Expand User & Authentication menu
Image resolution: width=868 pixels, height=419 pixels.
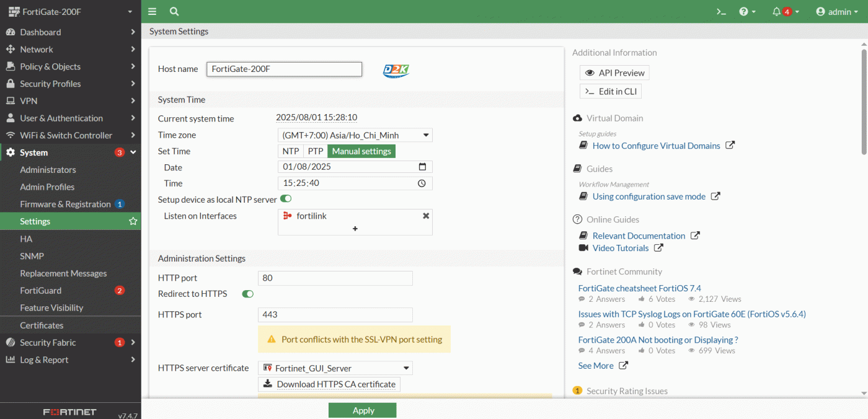tap(71, 118)
